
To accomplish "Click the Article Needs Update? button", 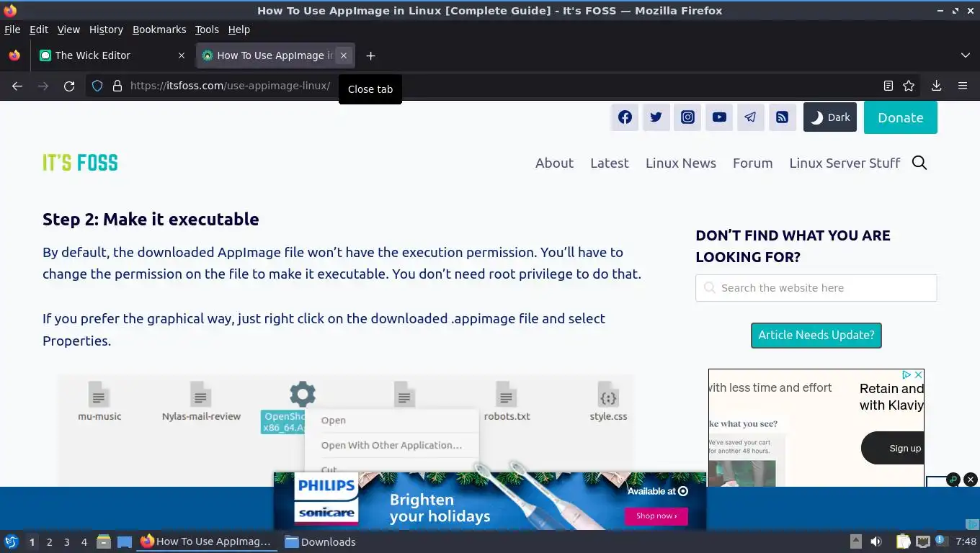I will (x=816, y=335).
